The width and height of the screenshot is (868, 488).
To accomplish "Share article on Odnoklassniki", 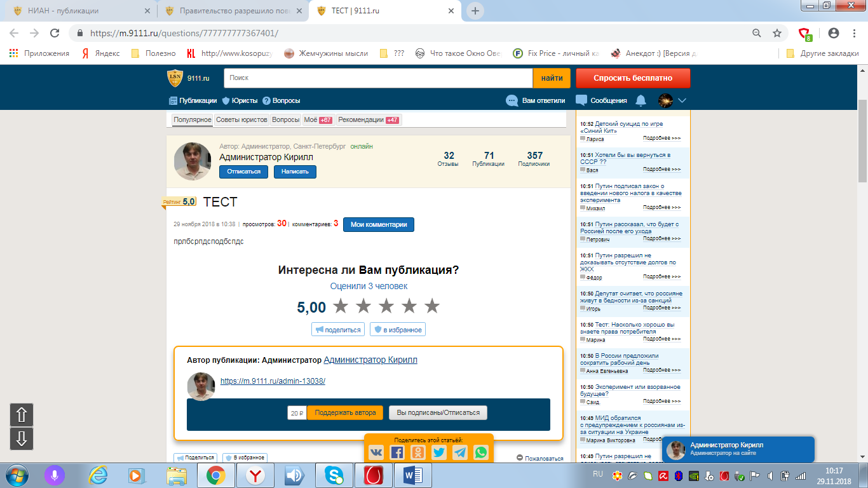I will tap(418, 452).
